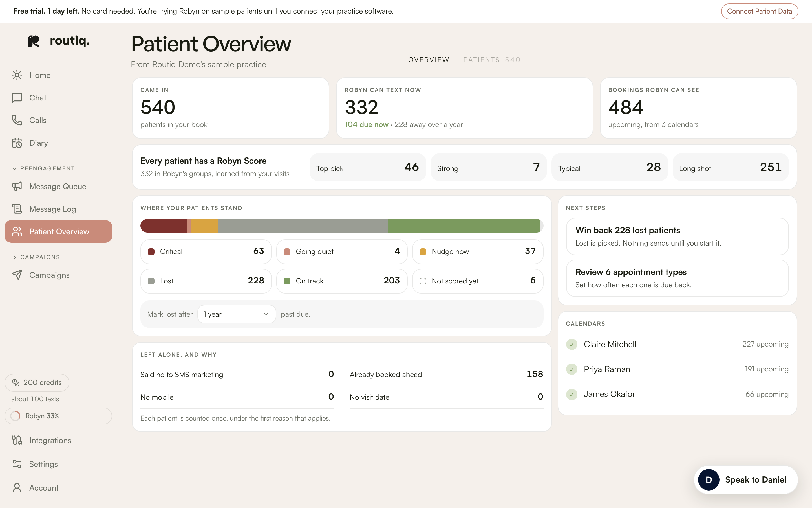Click the dark red Critical bar segment

pos(164,226)
